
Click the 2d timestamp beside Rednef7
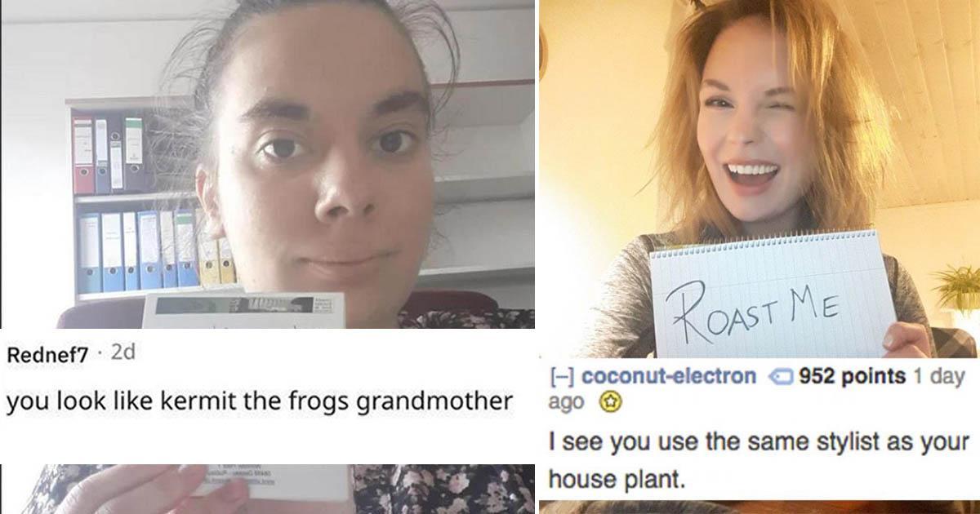pos(122,352)
